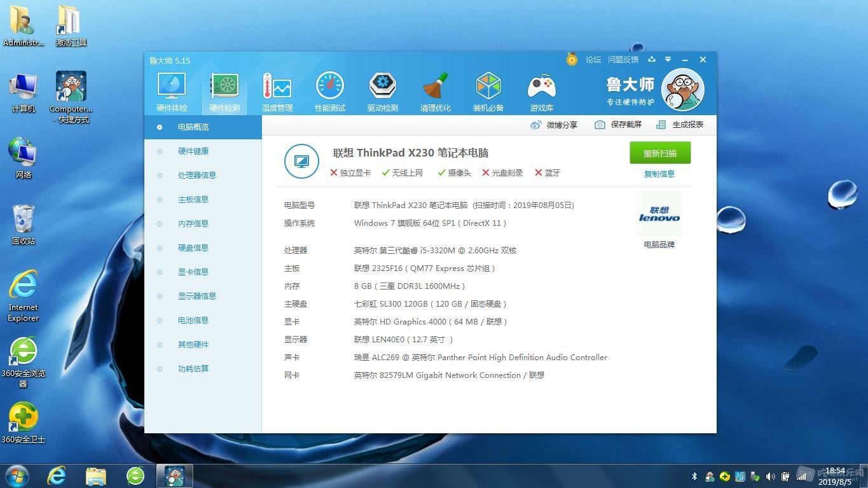Click the network signal bars tray icon
868x488 pixels.
coord(801,476)
